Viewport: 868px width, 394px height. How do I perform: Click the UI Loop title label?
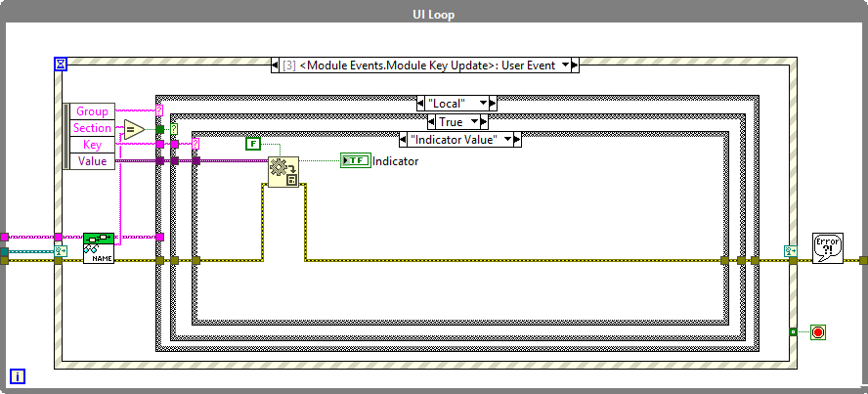433,15
